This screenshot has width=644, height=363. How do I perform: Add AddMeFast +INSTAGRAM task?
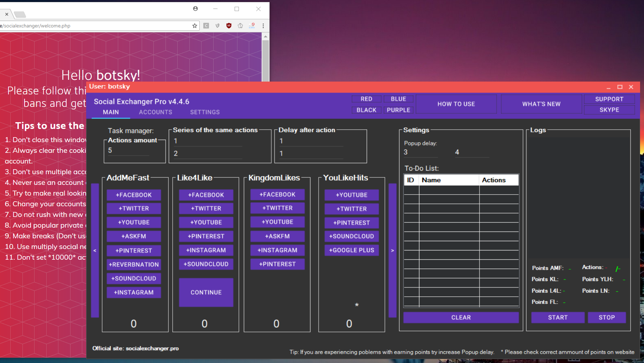coord(134,292)
